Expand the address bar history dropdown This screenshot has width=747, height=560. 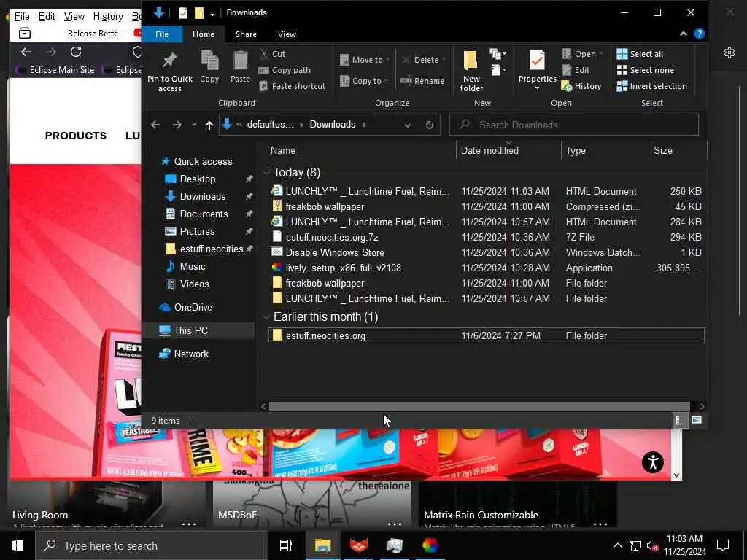click(x=407, y=125)
